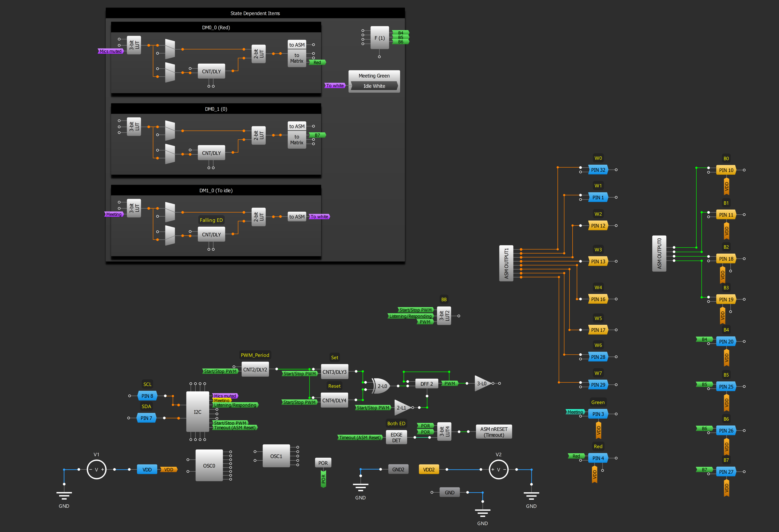
Task: Select PIN 11 (B1)
Action: (x=726, y=215)
